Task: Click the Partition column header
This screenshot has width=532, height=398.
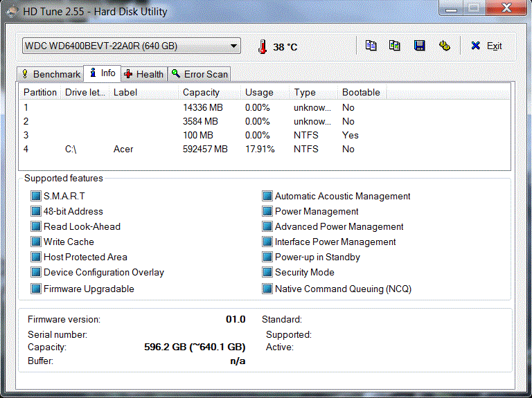Action: [40, 92]
